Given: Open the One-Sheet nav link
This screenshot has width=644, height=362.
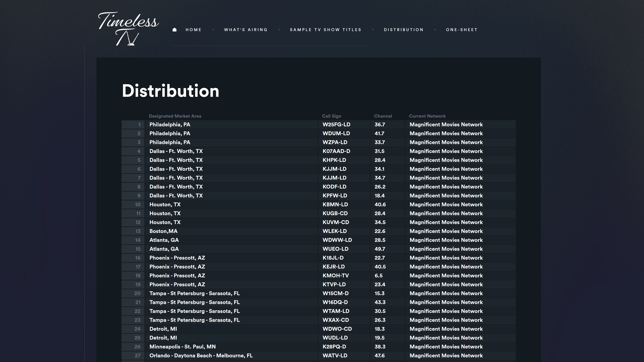Looking at the screenshot, I should point(462,30).
